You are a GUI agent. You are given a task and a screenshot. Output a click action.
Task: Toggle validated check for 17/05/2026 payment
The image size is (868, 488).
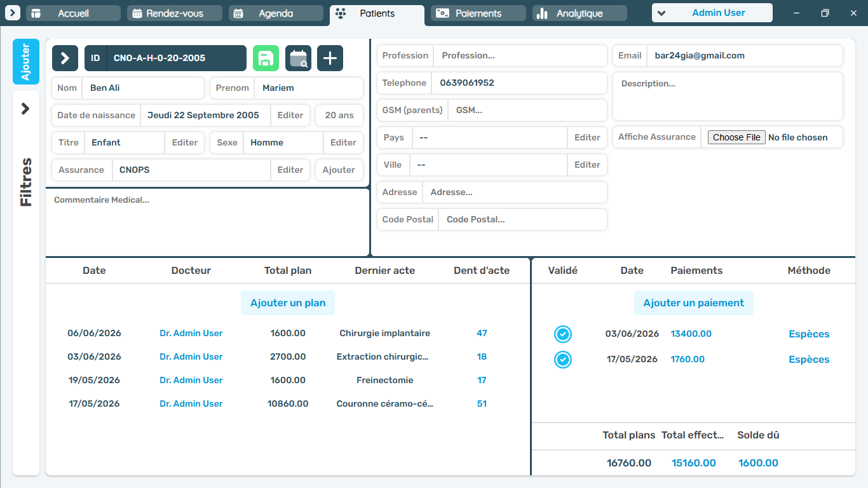pos(563,360)
